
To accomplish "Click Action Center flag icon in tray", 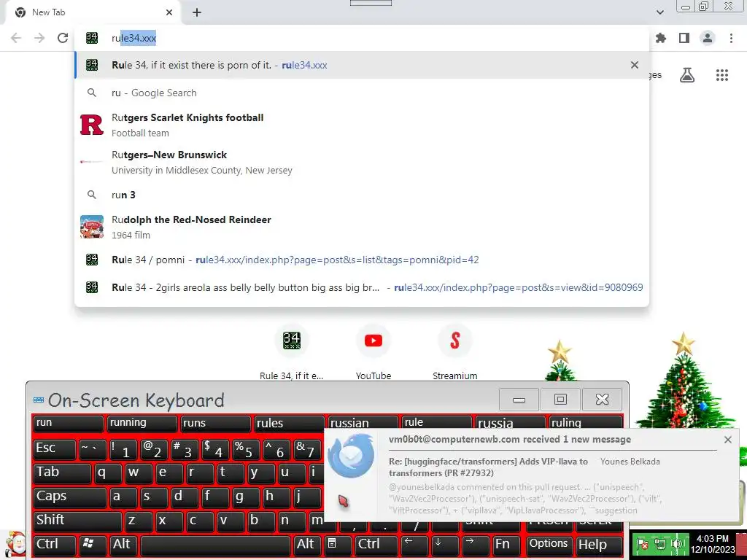I will (x=642, y=544).
